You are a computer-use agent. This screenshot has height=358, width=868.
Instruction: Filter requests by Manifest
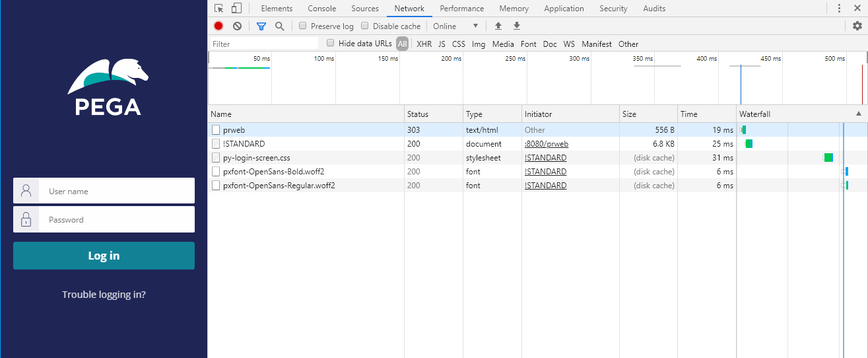click(x=597, y=44)
